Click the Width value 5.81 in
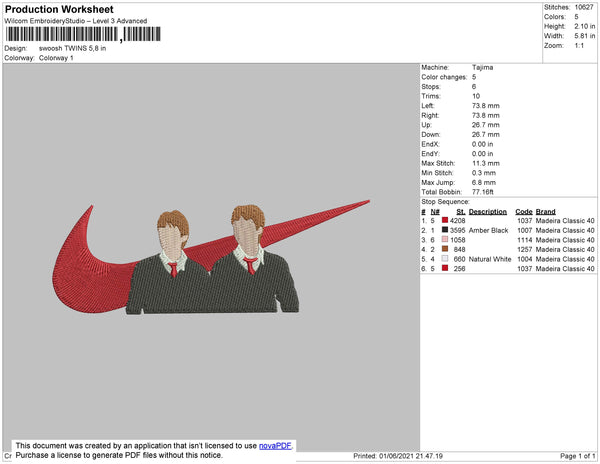This screenshot has width=600, height=464. point(585,36)
